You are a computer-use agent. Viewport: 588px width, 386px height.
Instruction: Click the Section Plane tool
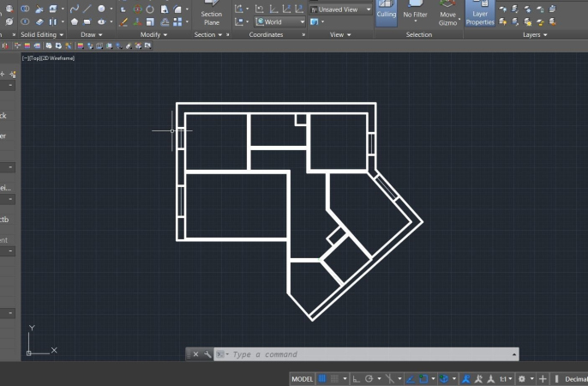tap(211, 14)
